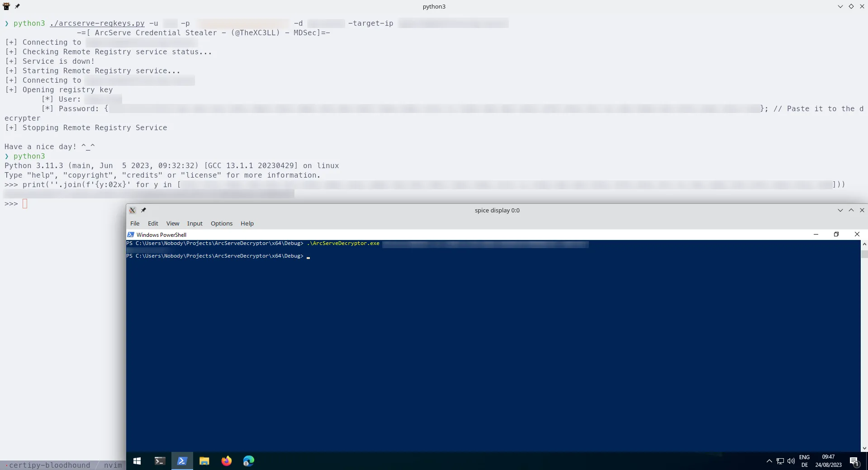
Task: Open the volume control in system tray
Action: coord(791,461)
